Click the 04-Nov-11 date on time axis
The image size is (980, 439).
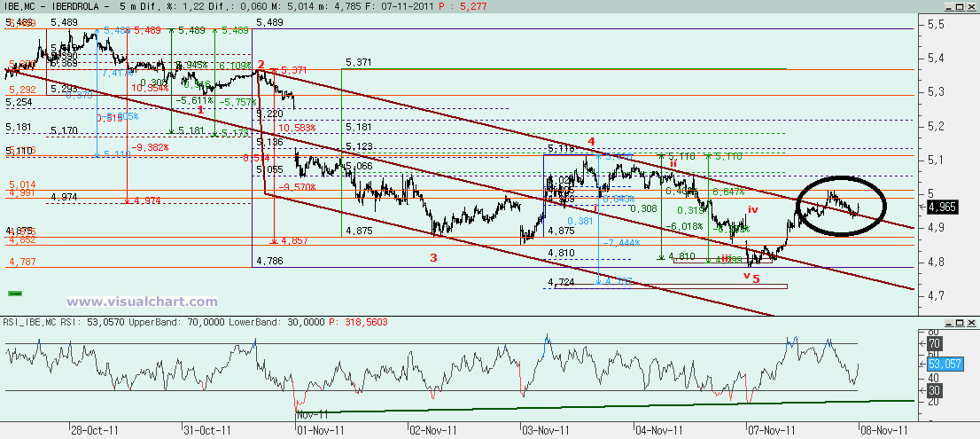(x=658, y=431)
